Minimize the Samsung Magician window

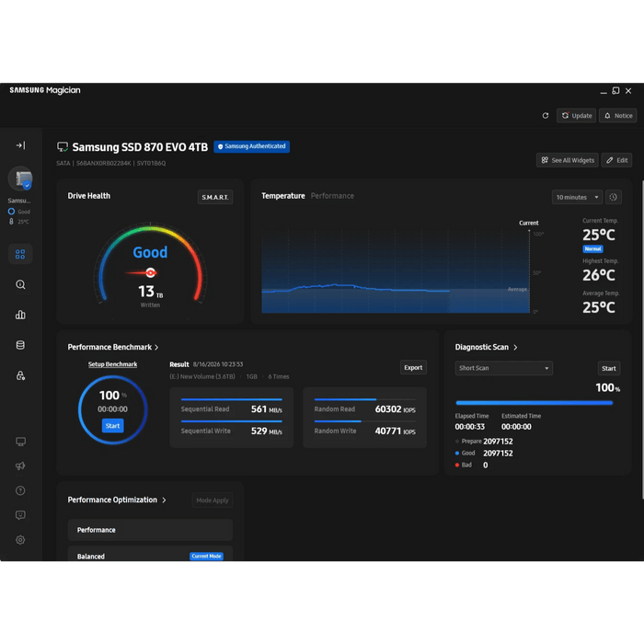click(604, 92)
